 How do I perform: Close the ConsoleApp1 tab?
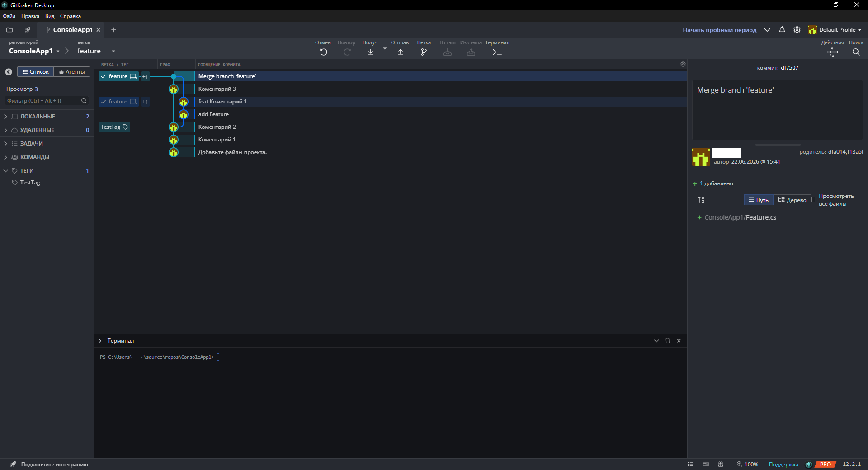coord(99,30)
